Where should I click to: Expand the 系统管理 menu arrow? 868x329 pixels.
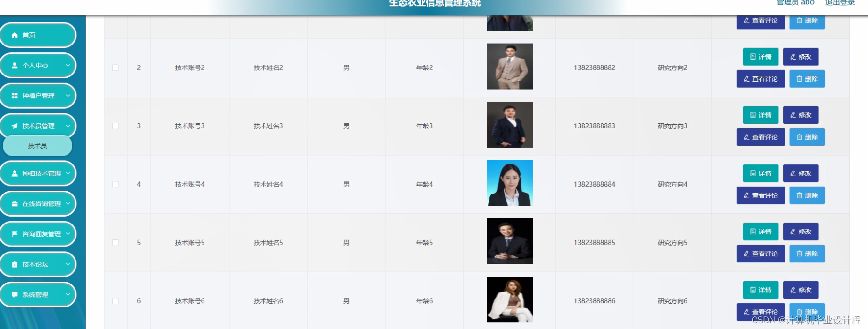click(x=68, y=295)
